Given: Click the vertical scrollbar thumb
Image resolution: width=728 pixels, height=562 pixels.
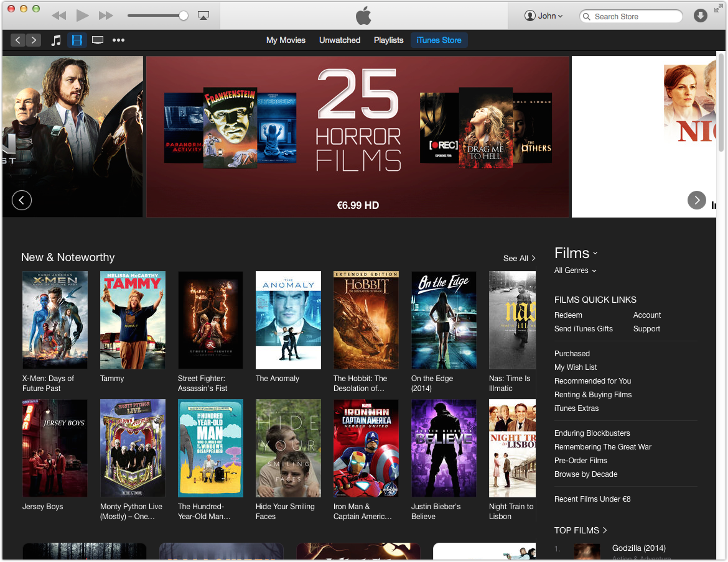Looking at the screenshot, I should (721, 103).
